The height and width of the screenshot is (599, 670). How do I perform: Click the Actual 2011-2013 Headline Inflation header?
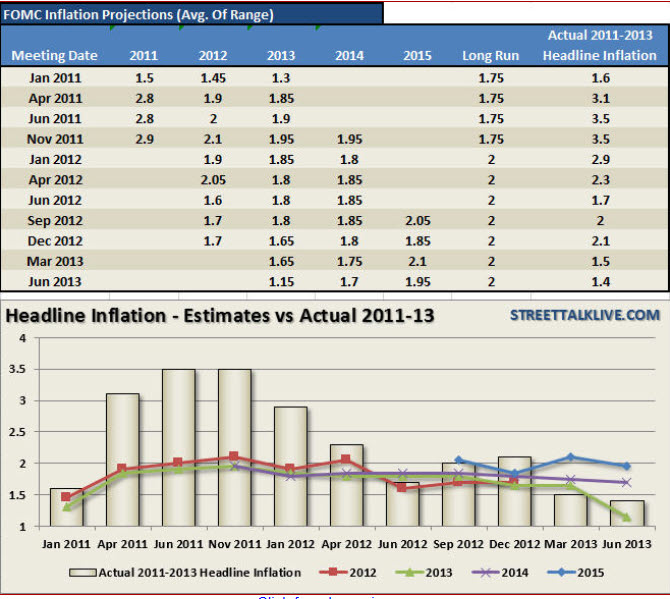point(600,45)
